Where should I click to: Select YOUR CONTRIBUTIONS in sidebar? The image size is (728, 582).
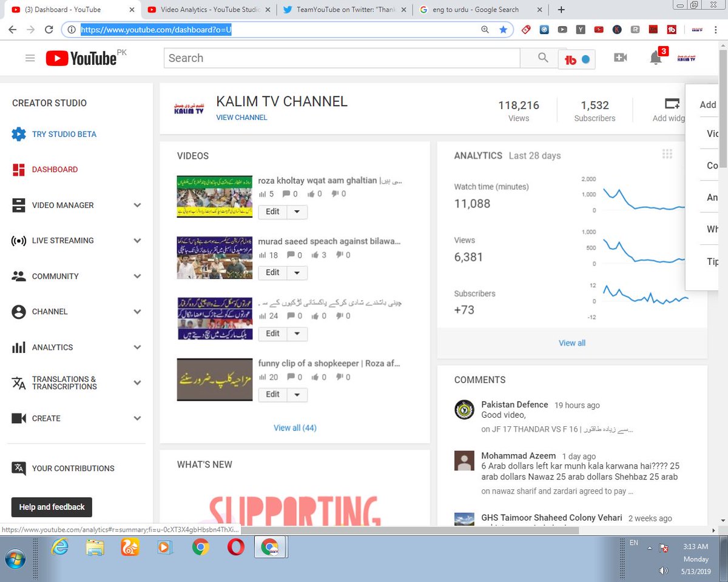[x=73, y=468]
